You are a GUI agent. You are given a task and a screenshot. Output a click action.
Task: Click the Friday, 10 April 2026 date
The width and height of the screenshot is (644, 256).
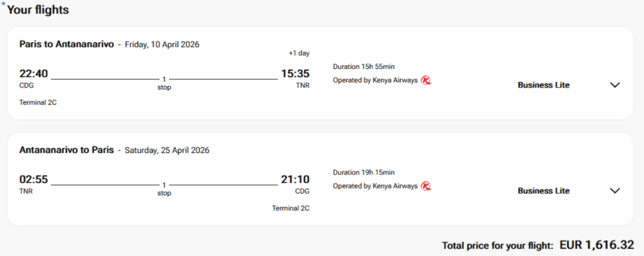(162, 44)
